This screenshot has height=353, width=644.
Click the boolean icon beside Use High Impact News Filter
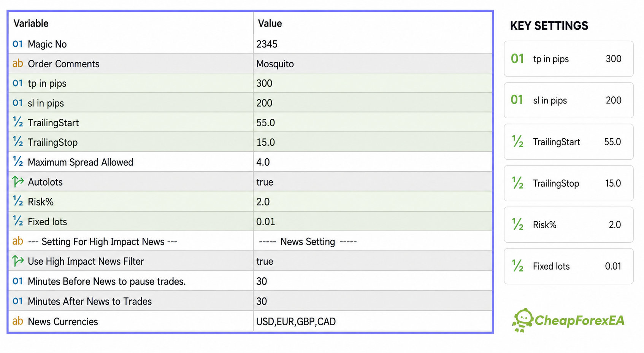pos(17,261)
